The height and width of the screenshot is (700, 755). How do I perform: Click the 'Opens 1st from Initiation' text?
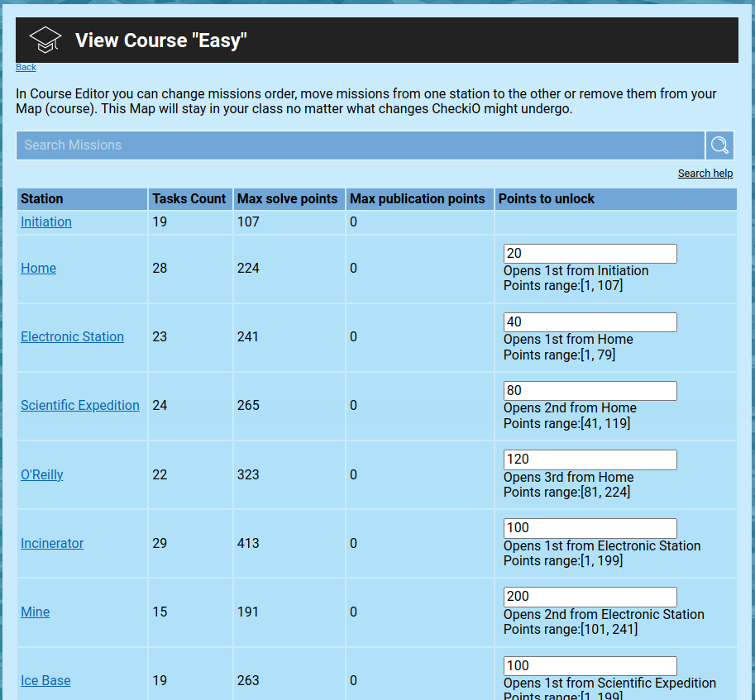click(576, 271)
